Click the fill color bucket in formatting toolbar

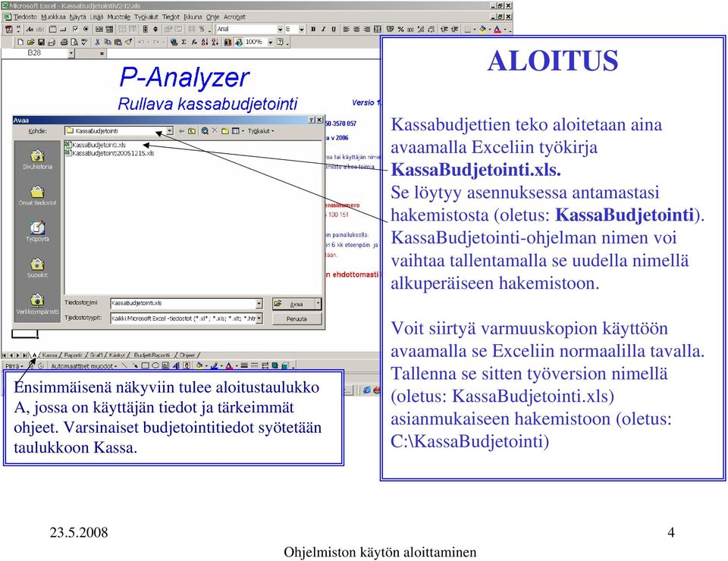coord(483,30)
